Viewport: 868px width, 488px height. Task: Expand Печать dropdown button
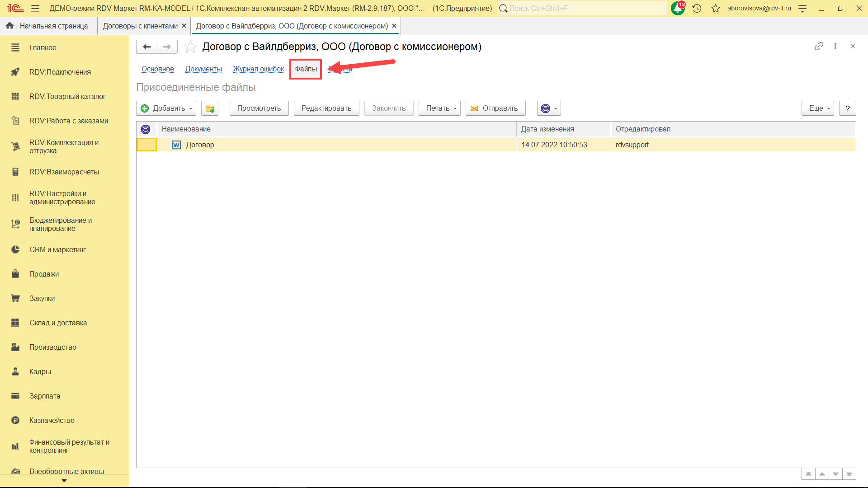pos(439,108)
